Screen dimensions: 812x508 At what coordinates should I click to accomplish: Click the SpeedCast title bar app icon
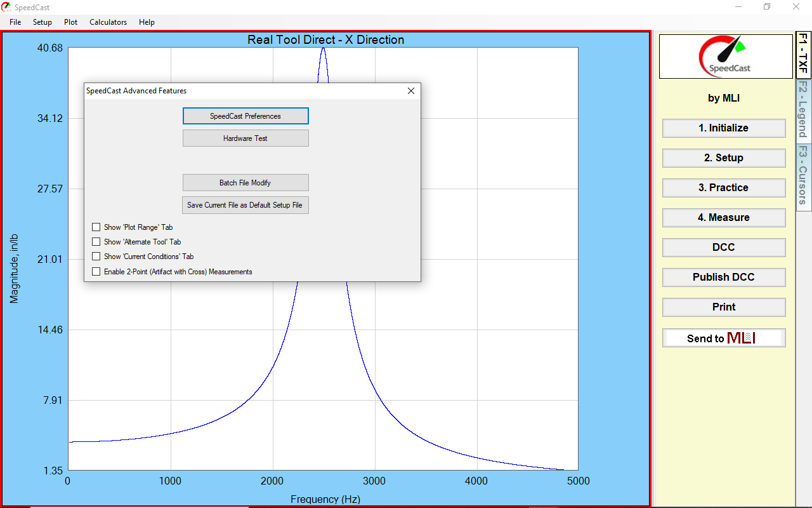tap(6, 7)
